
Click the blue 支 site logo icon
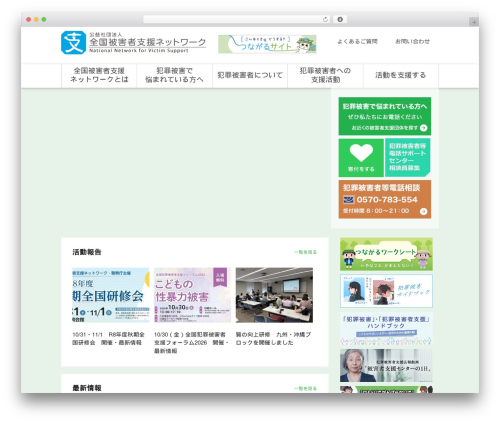(x=73, y=42)
